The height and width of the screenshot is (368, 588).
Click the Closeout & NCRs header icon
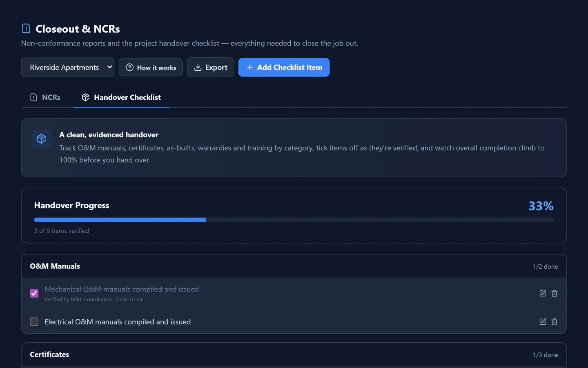click(26, 29)
